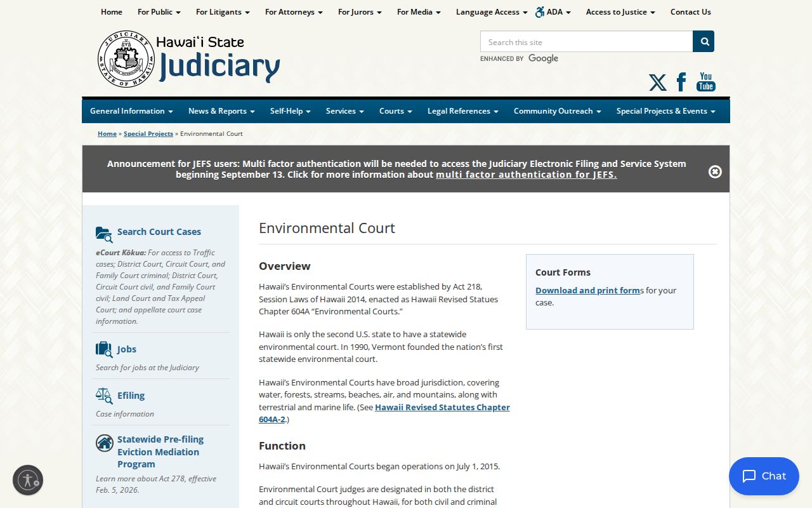
Task: Expand the For Media dropdown
Action: [x=419, y=12]
